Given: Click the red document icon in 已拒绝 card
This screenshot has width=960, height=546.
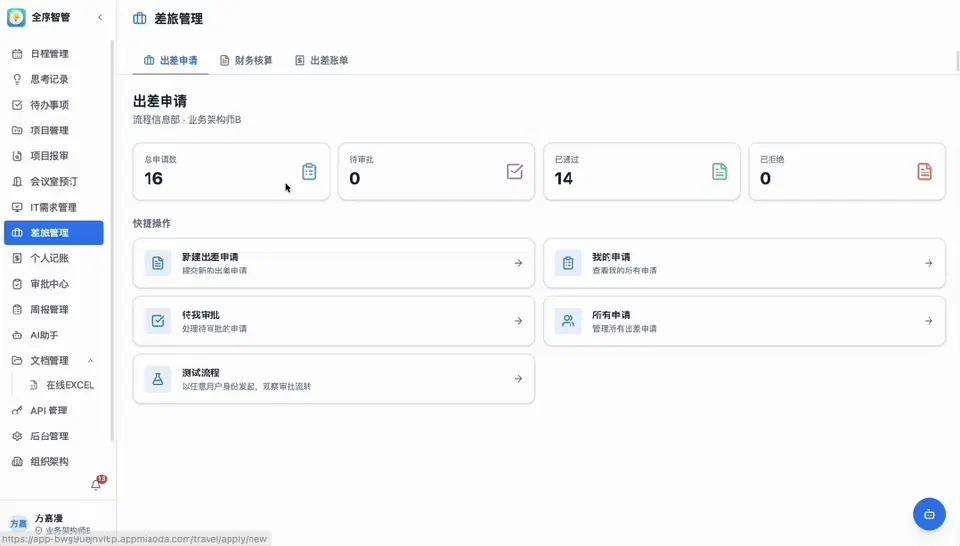Looking at the screenshot, I should pos(924,171).
